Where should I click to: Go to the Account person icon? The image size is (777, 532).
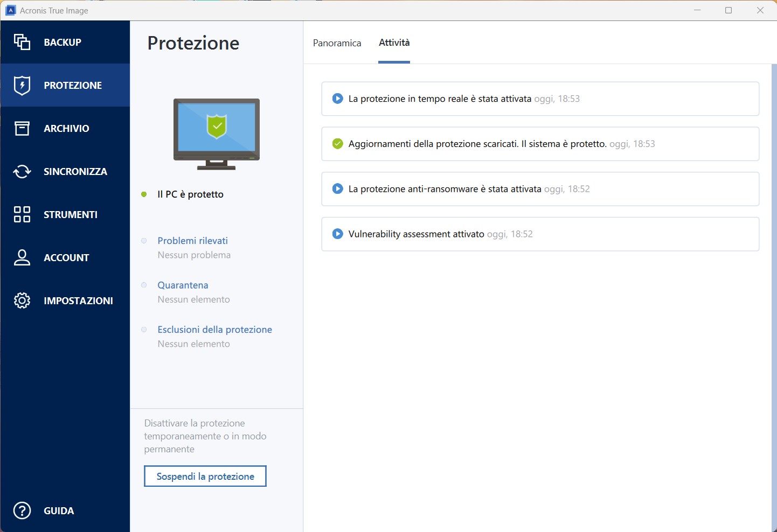coord(22,257)
